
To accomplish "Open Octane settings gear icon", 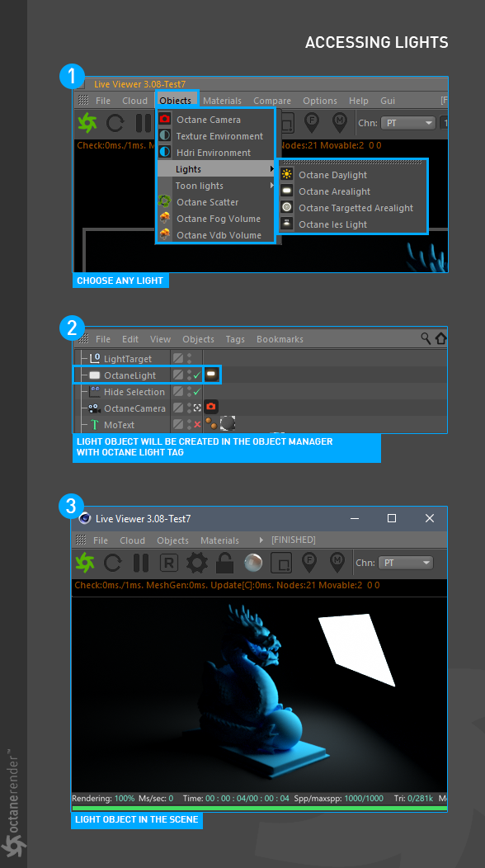I will 196,563.
